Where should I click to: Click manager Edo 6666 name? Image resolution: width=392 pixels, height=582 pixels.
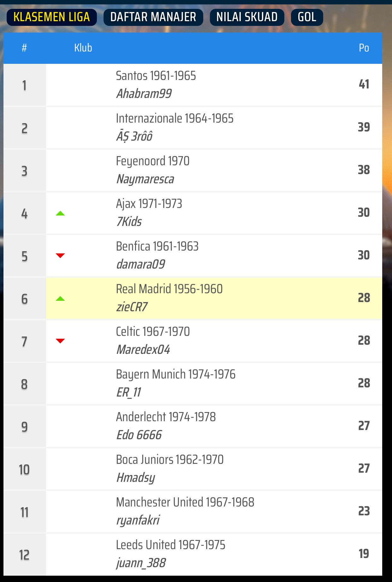(x=139, y=435)
